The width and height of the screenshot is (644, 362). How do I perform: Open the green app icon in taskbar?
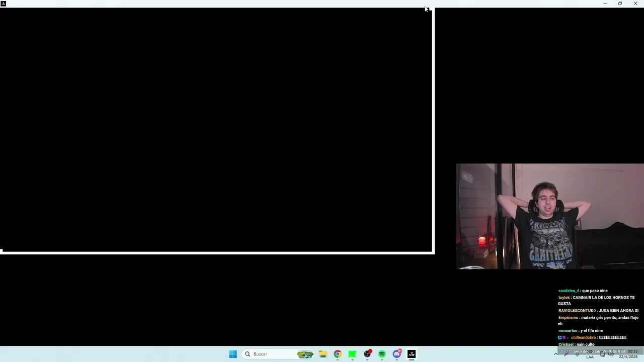[x=352, y=354]
